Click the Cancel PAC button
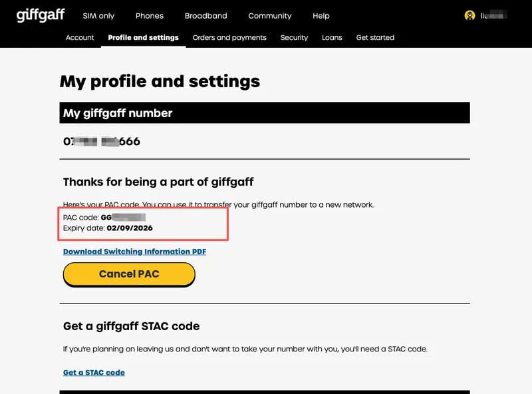The width and height of the screenshot is (532, 394). click(x=129, y=274)
